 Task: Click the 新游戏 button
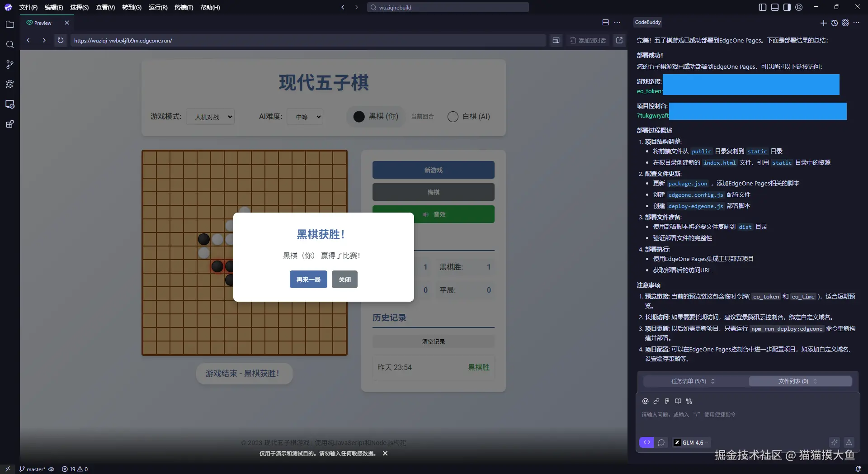click(x=434, y=170)
